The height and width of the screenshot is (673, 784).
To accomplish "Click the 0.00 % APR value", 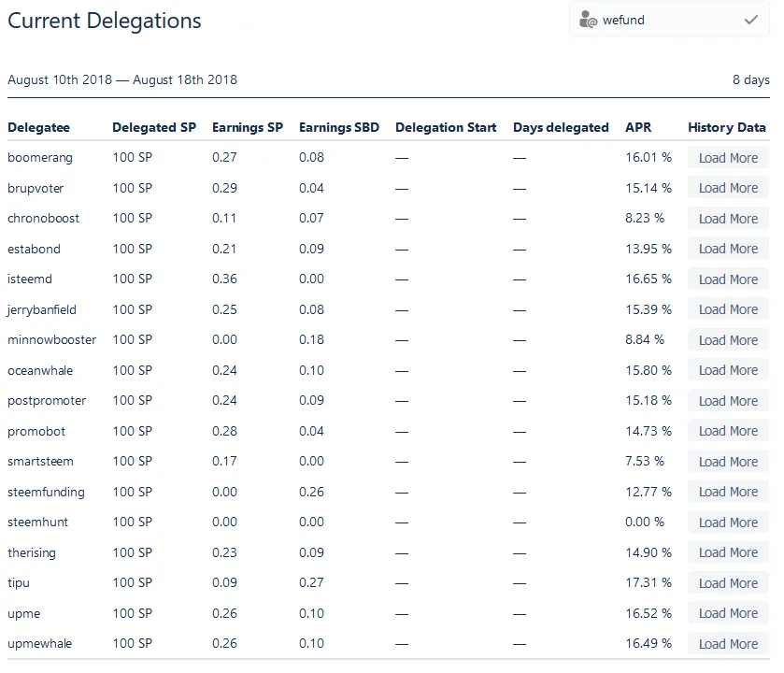I will tap(645, 522).
